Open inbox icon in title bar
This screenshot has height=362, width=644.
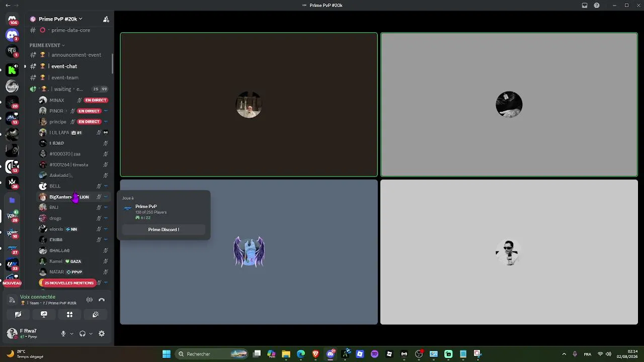[585, 6]
